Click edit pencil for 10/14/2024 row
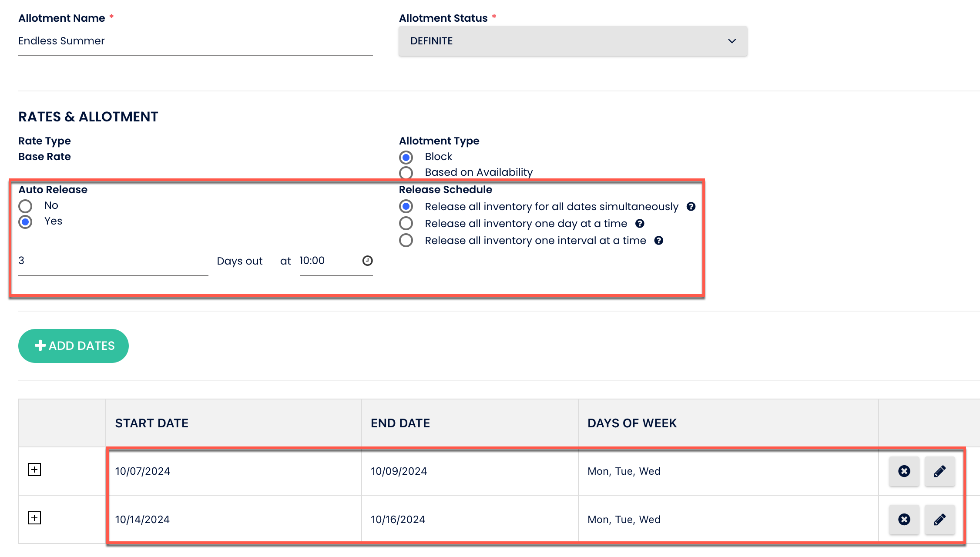This screenshot has height=557, width=980. pyautogui.click(x=940, y=519)
